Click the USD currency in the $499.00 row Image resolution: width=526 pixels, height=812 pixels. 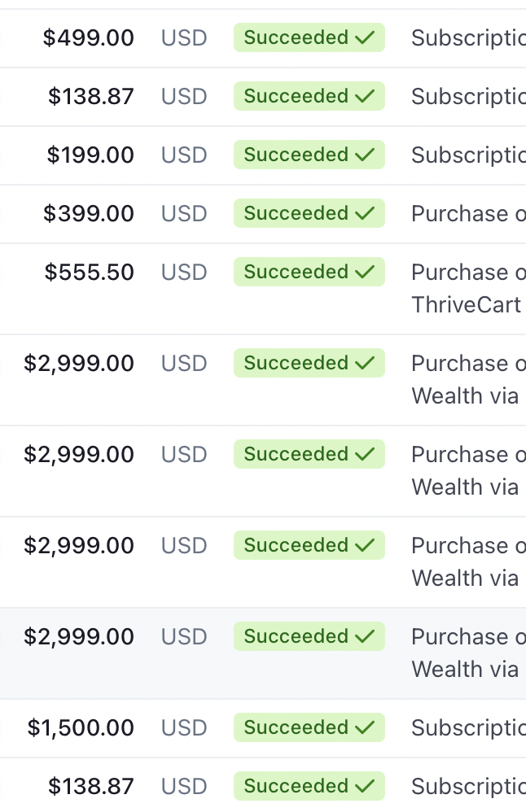[184, 37]
